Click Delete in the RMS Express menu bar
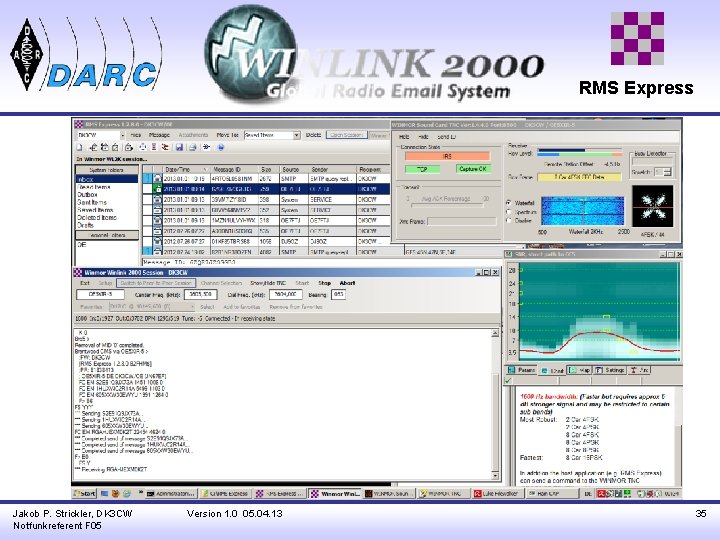The image size is (720, 540). pos(313,135)
